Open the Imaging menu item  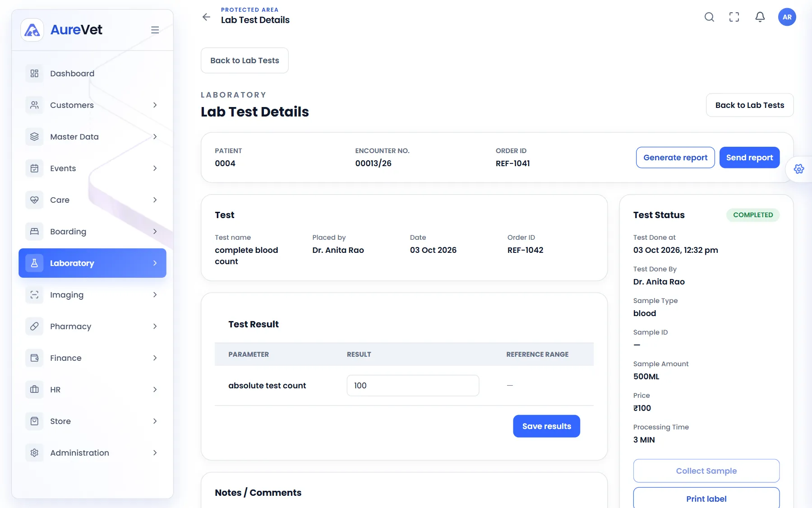point(92,295)
